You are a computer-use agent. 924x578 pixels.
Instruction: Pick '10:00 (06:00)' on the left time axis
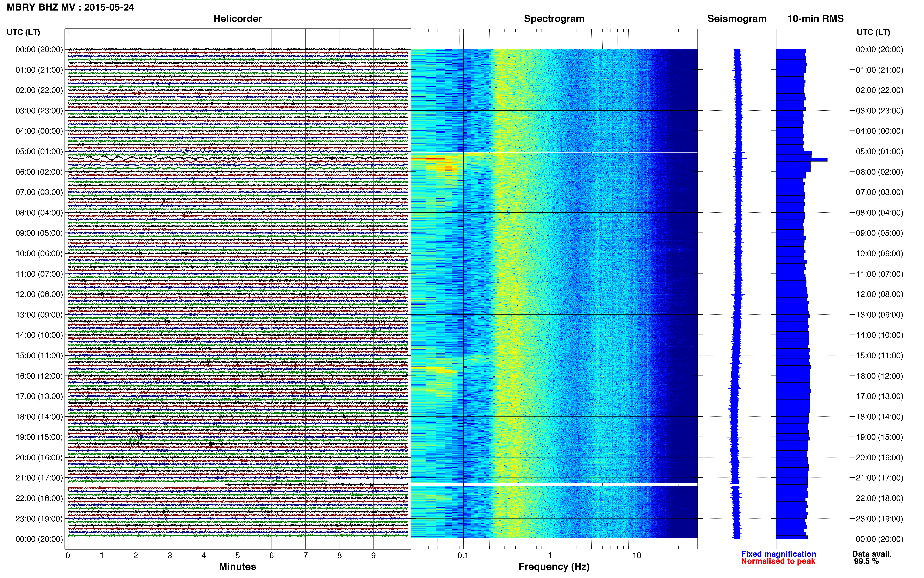39,253
